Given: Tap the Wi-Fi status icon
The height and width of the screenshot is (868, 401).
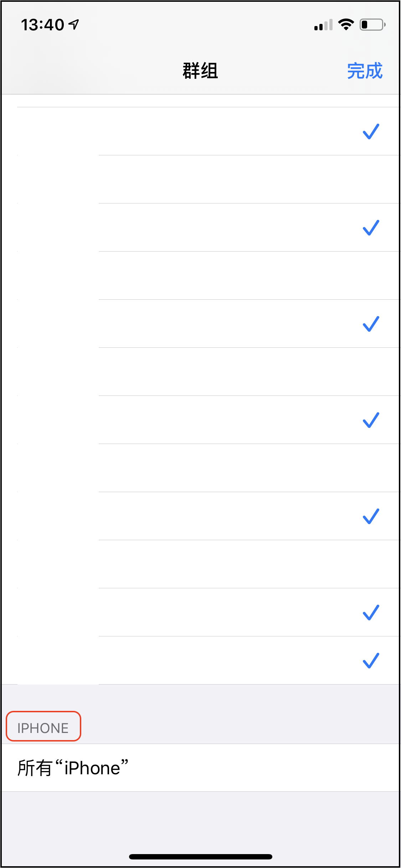Looking at the screenshot, I should (345, 25).
